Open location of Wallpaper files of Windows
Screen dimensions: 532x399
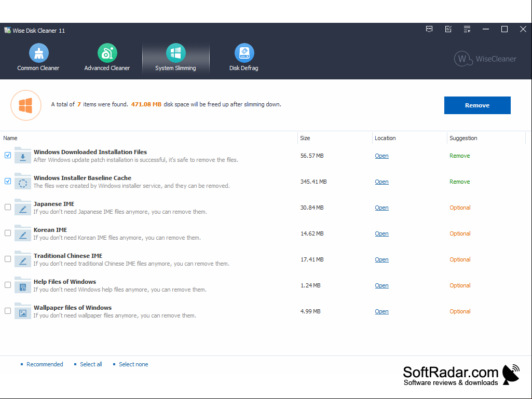pyautogui.click(x=381, y=311)
